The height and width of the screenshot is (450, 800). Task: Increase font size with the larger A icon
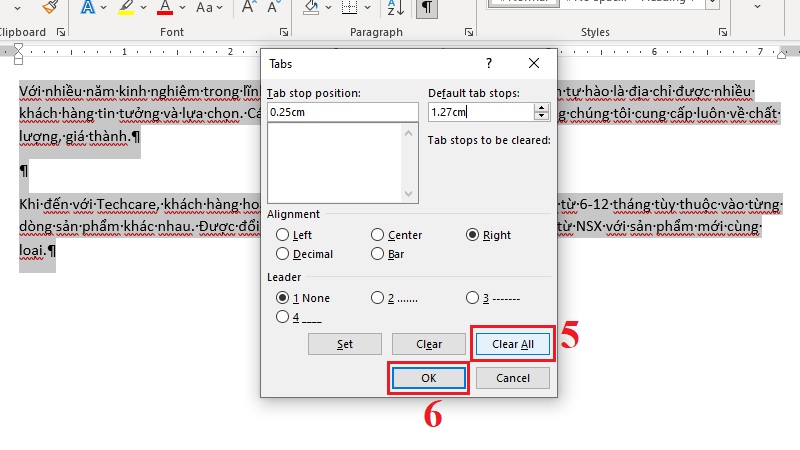pos(248,7)
